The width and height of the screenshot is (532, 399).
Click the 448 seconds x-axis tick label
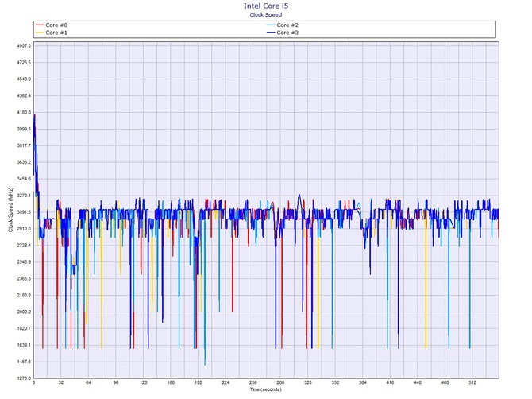pos(418,382)
